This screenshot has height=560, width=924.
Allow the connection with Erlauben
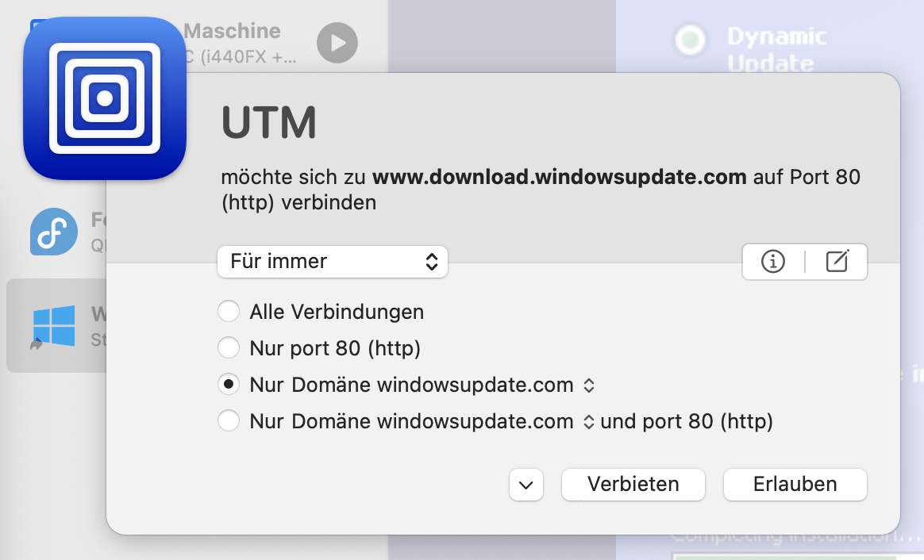794,484
